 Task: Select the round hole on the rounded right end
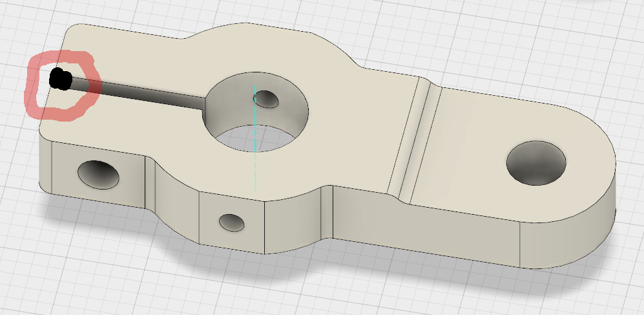click(536, 163)
